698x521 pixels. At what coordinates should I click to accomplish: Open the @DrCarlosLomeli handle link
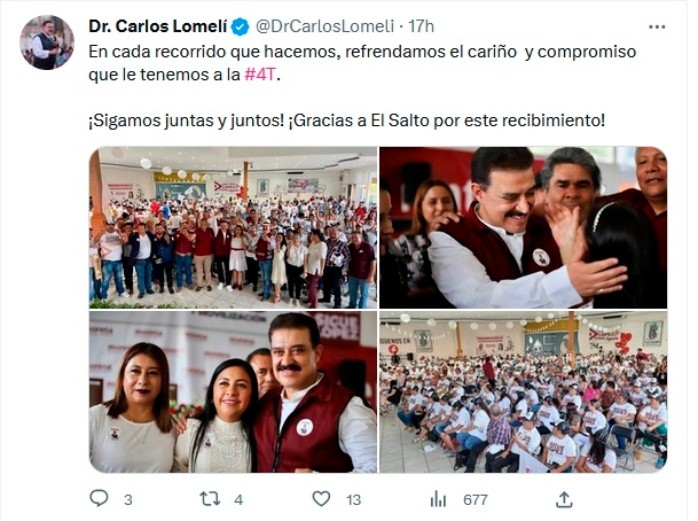pos(325,27)
